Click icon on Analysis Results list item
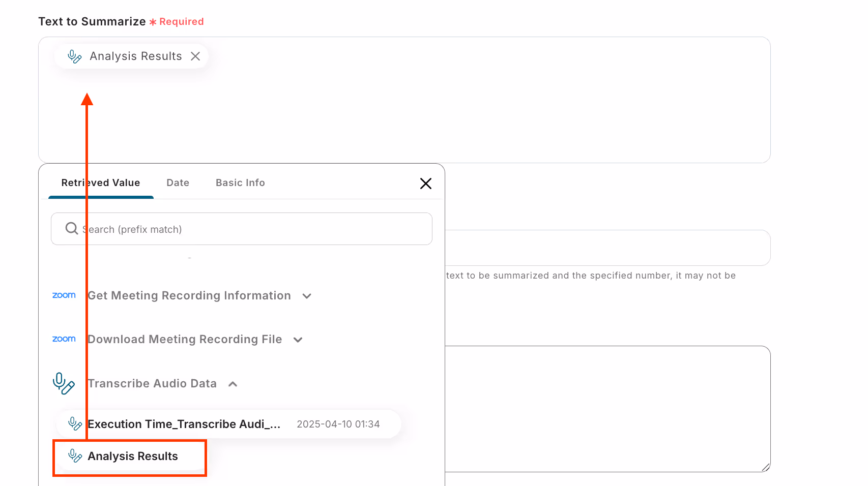 click(x=75, y=456)
